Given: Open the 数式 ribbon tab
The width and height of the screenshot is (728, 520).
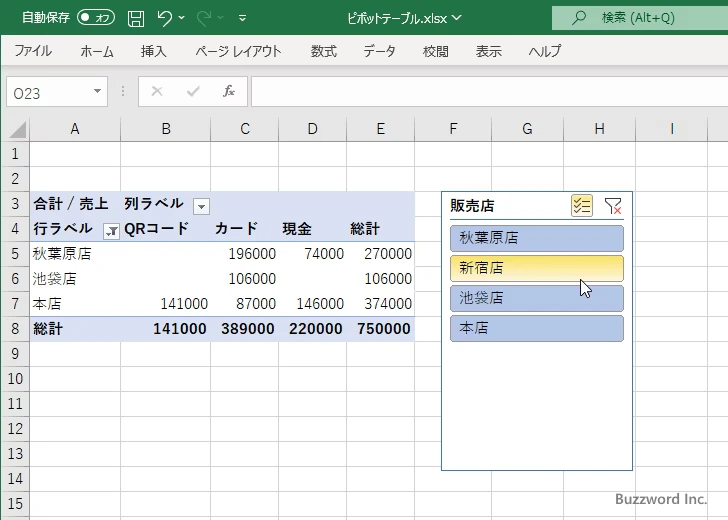Looking at the screenshot, I should 324,51.
